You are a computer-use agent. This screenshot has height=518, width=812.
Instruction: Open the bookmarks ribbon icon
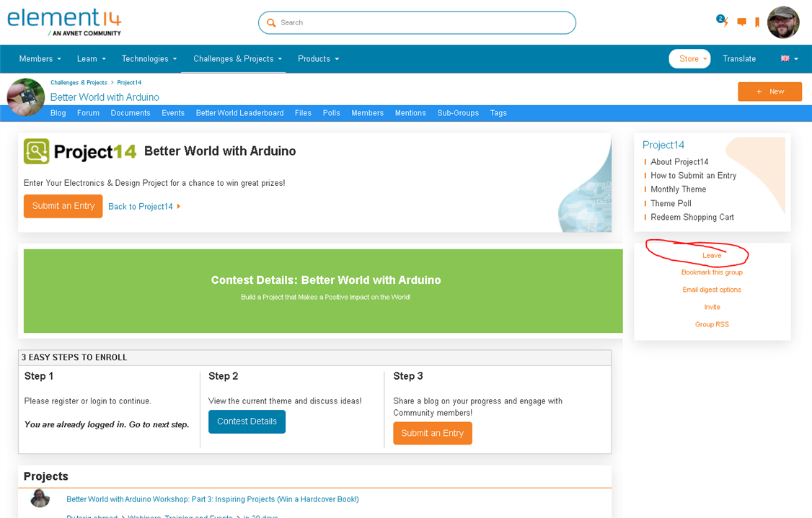(757, 22)
